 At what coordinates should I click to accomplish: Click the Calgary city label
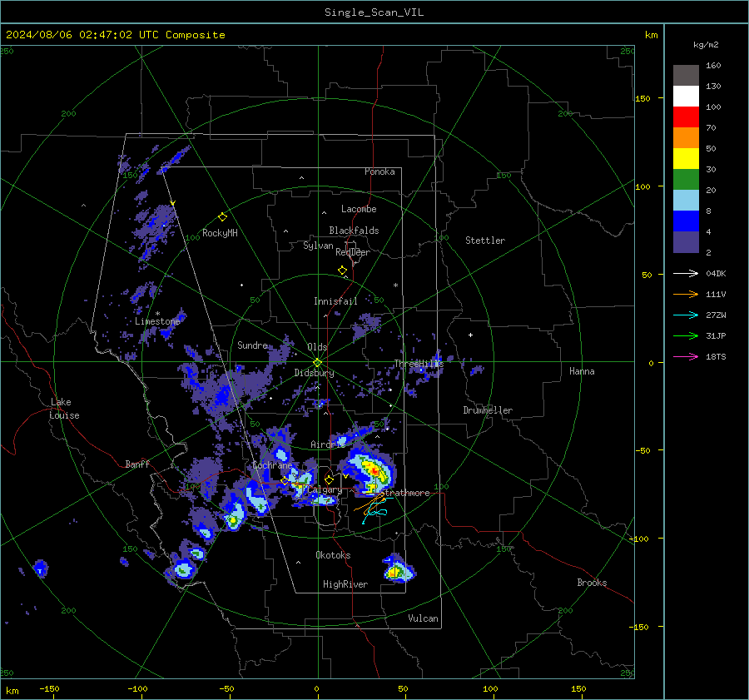(x=325, y=489)
